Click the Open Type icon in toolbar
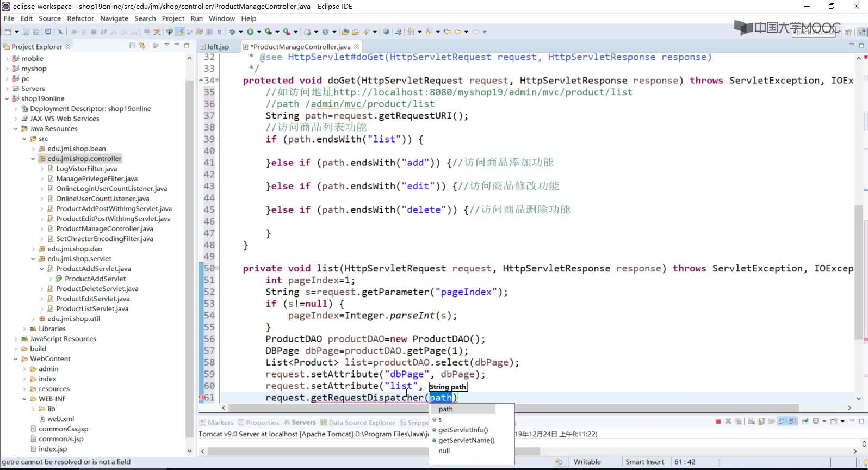The width and height of the screenshot is (868, 470). point(345,32)
